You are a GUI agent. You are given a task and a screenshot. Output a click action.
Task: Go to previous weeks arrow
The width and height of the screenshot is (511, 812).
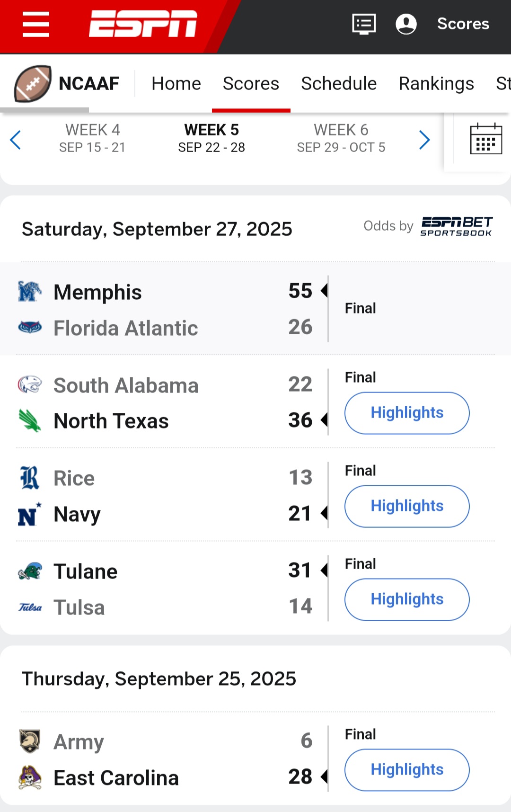click(16, 140)
